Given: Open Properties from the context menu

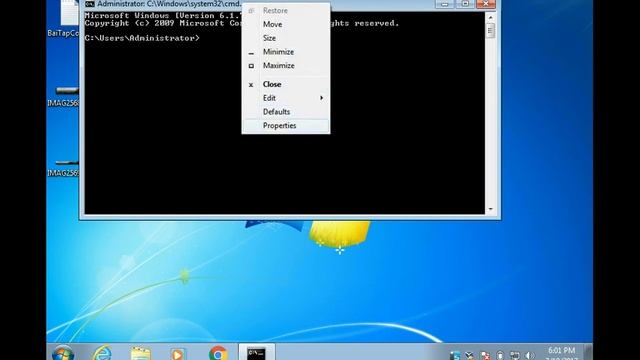Looking at the screenshot, I should [286, 126].
